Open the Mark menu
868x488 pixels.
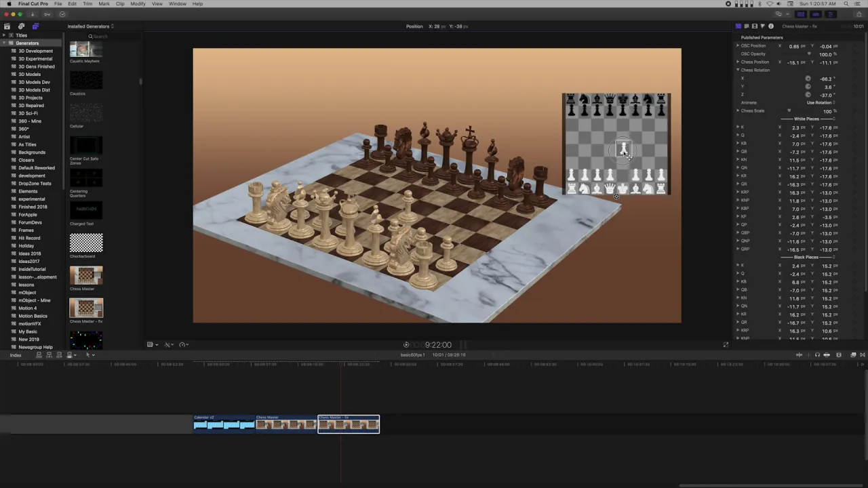pyautogui.click(x=104, y=4)
